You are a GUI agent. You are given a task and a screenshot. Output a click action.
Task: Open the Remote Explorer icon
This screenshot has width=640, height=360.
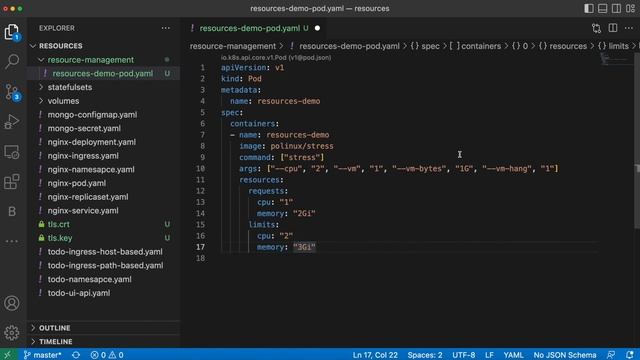click(x=12, y=152)
